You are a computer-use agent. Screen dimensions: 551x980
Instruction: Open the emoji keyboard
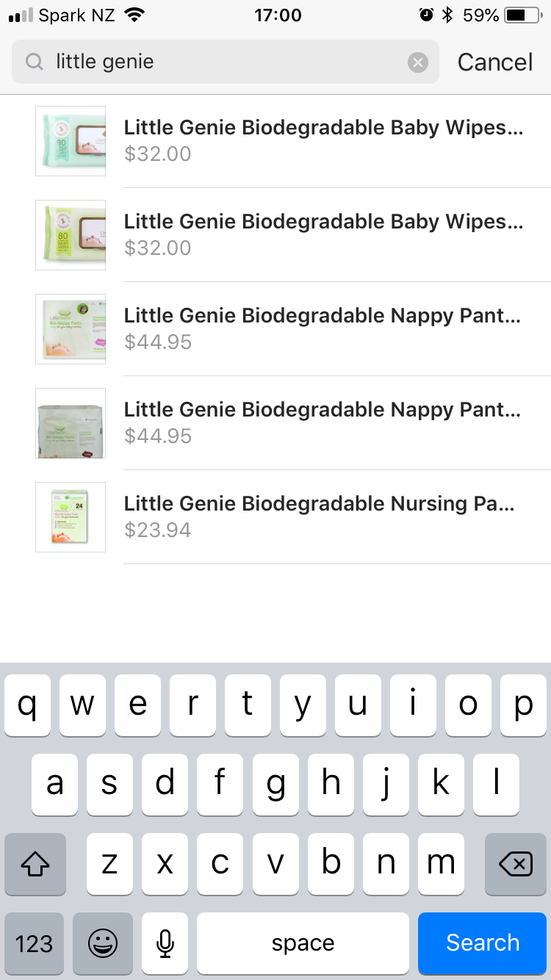click(x=103, y=943)
